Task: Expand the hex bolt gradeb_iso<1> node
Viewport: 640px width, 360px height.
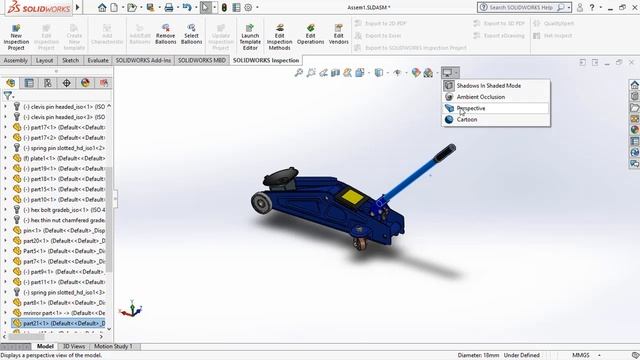Action: tap(5, 209)
